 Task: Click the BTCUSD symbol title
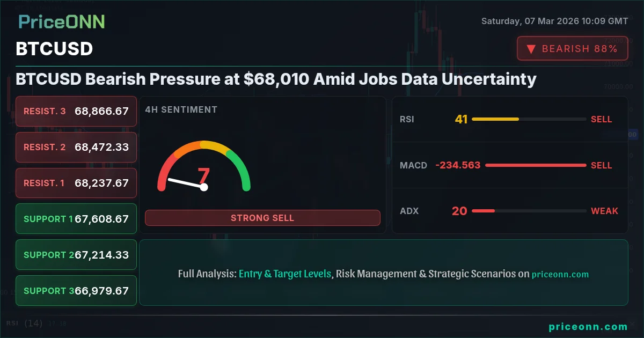point(54,49)
